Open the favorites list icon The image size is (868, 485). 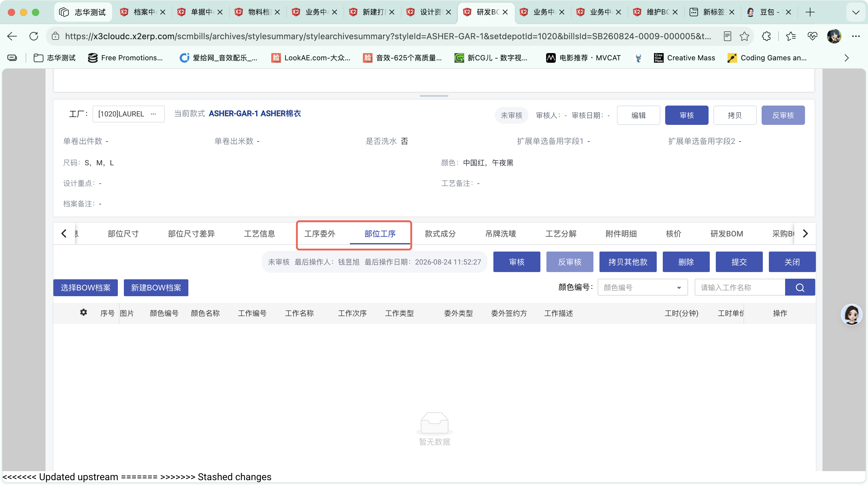point(791,36)
